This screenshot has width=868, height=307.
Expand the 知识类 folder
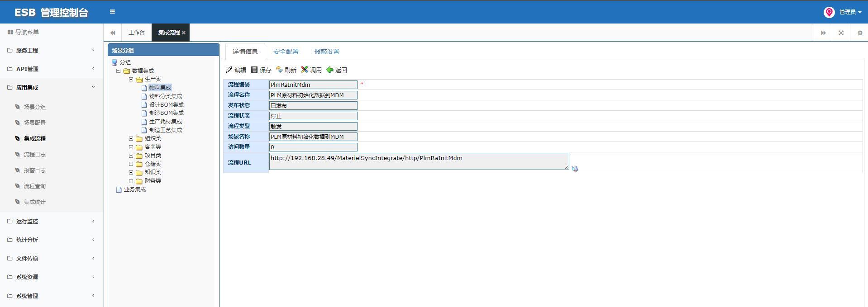point(131,172)
